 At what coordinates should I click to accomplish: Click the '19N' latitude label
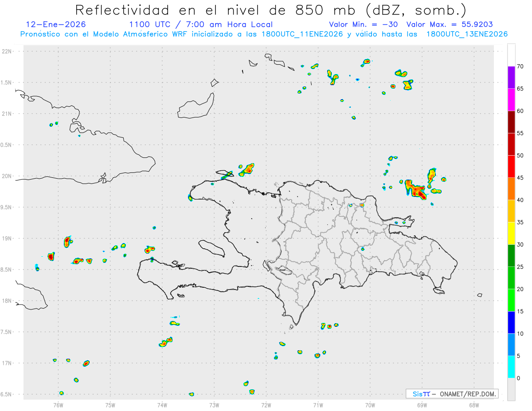7,238
